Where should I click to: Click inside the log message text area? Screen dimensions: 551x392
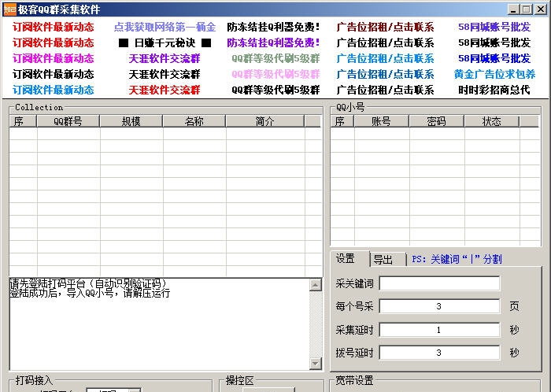(160, 324)
